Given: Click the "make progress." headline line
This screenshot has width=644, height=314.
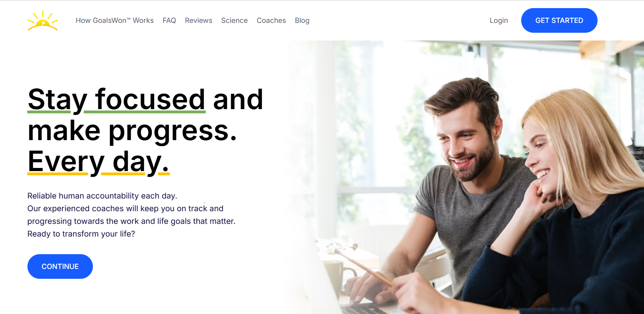Looking at the screenshot, I should click(x=132, y=131).
